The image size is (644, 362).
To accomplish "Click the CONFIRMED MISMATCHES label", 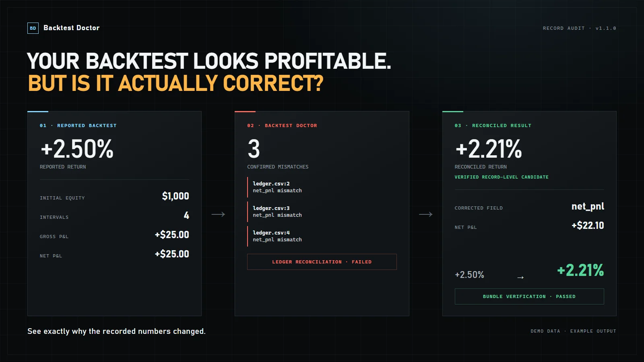I will pos(278,167).
